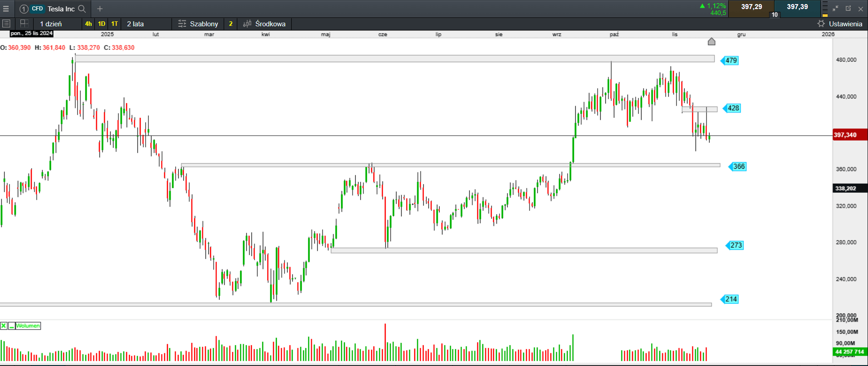Click the Tesla Inc instrument search magnifier
Screen dimensions: 868x366
pos(82,9)
